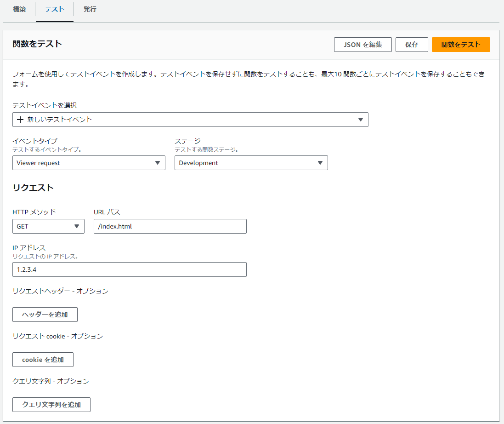Open the Viewer request event type dropdown
The image size is (504, 424).
pos(89,163)
